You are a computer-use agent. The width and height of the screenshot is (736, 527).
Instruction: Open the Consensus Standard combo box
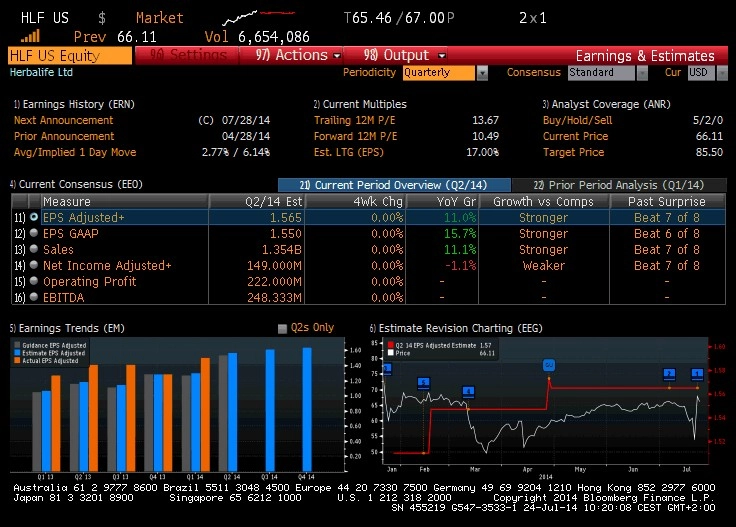coord(601,73)
